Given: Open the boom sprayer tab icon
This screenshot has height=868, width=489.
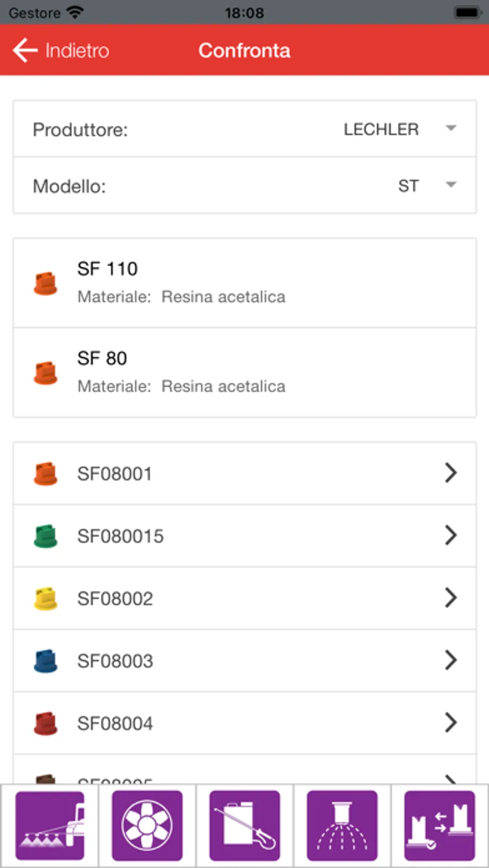Looking at the screenshot, I should (x=49, y=825).
